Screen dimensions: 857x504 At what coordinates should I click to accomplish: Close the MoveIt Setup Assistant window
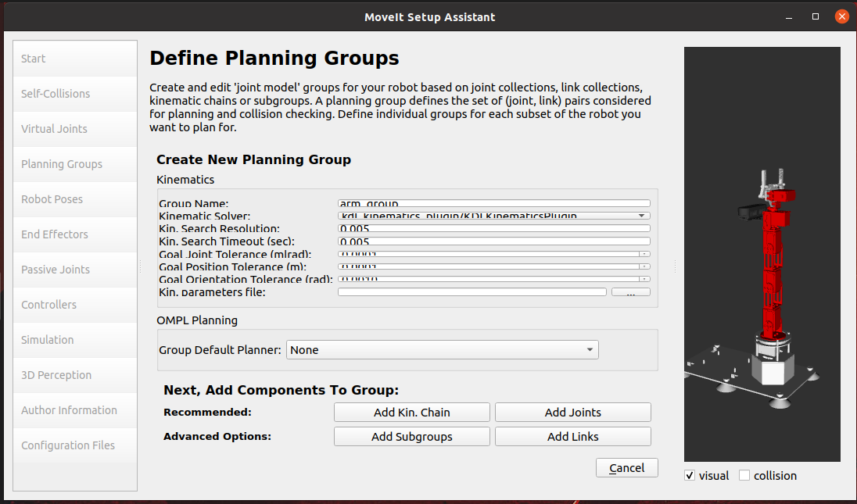pos(841,17)
